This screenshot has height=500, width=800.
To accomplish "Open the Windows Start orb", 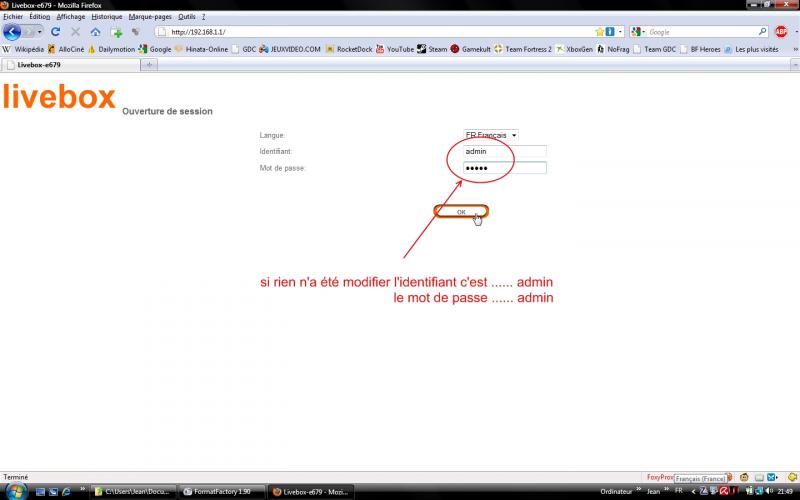I will [16, 492].
